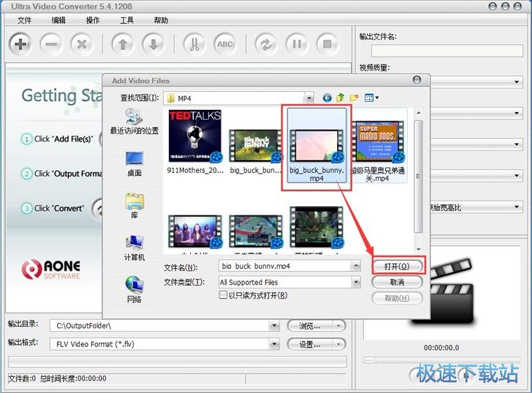Click the Add File plus icon
Image resolution: width=532 pixels, height=393 pixels.
[20, 44]
